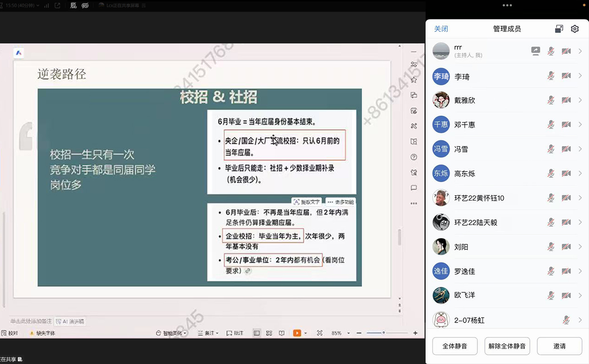
Task: Toggle microphone for 刘阳
Action: click(550, 247)
